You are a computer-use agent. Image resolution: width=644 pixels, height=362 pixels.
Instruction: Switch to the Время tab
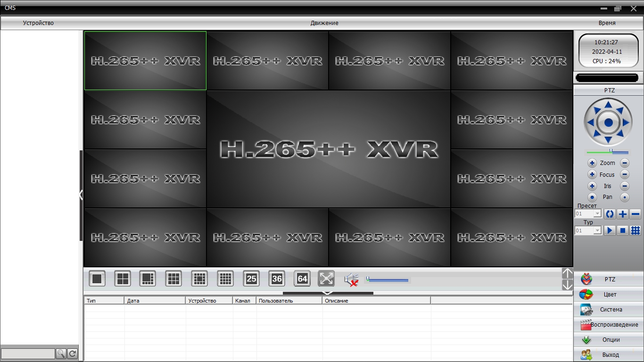(607, 23)
